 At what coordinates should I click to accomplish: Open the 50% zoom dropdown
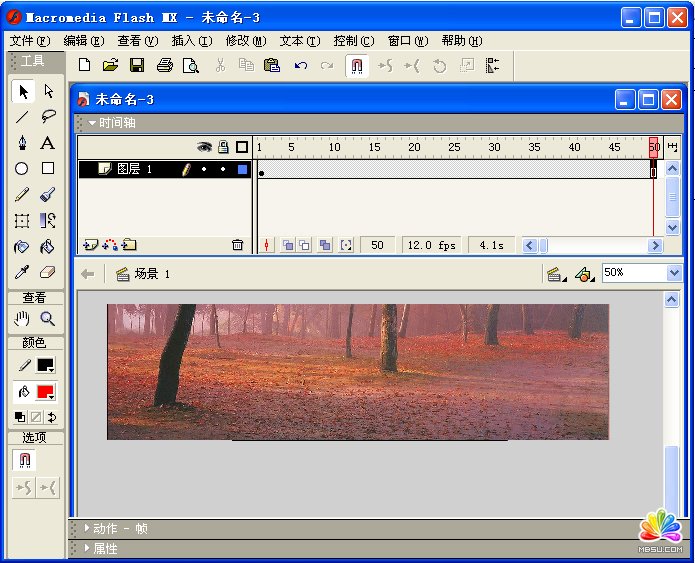coord(672,273)
